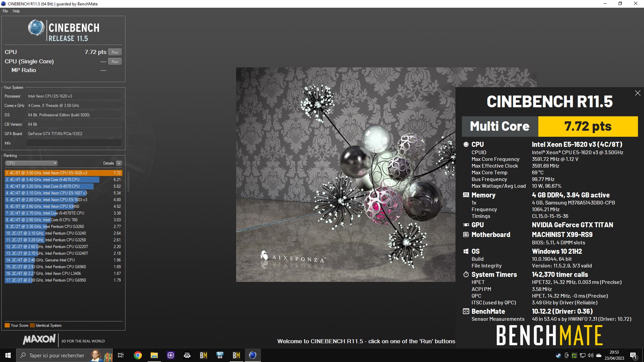Open the CPU ranking dropdown
Image resolution: width=644 pixels, height=362 pixels.
(x=31, y=163)
